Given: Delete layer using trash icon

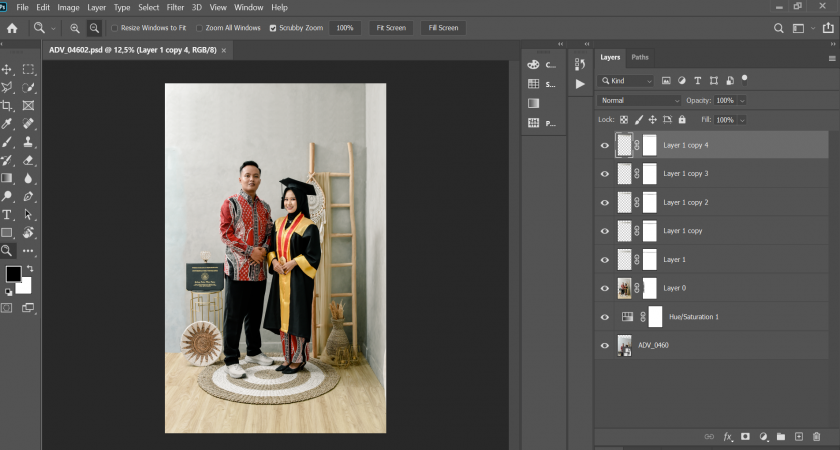Looking at the screenshot, I should (x=816, y=437).
